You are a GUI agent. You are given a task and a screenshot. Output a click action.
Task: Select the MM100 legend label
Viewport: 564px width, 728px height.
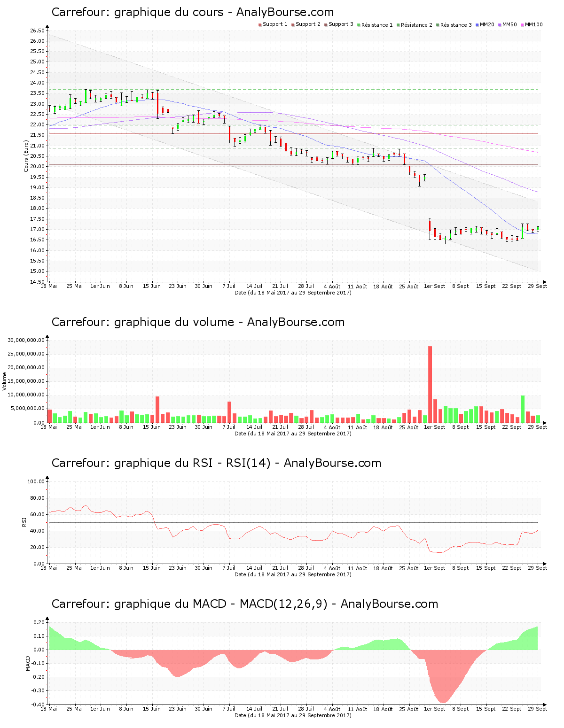[533, 24]
